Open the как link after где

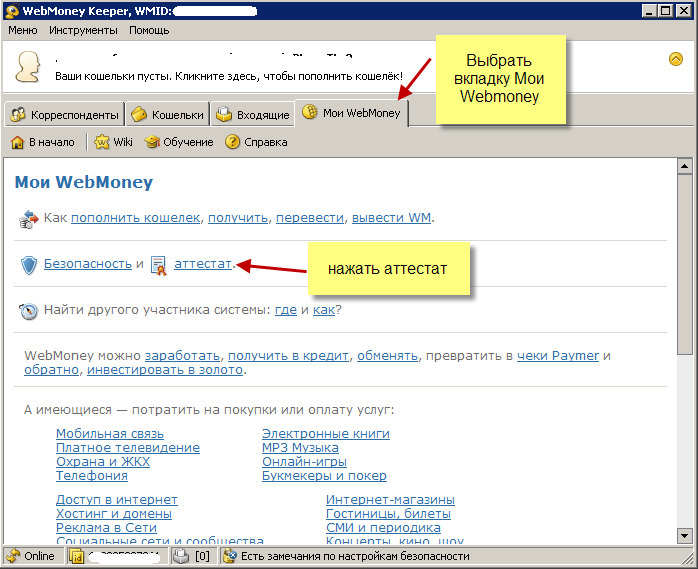tap(324, 310)
